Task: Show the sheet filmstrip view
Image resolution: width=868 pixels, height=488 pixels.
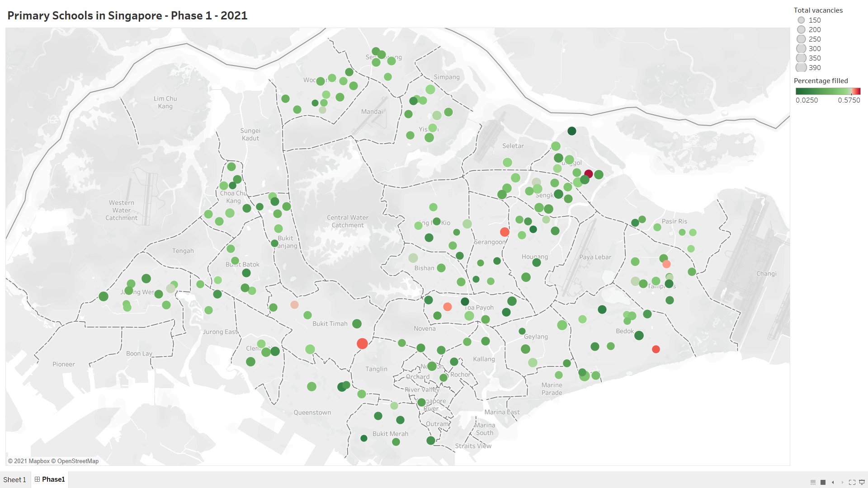Action: 813,482
